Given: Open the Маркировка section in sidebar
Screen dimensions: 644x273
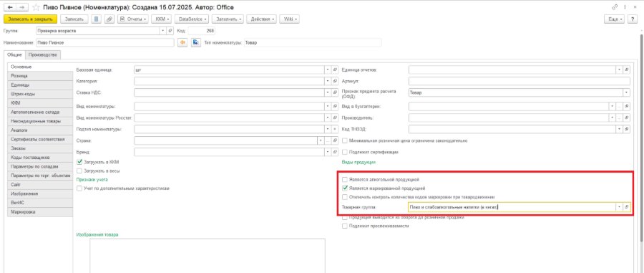Looking at the screenshot, I should point(40,212).
